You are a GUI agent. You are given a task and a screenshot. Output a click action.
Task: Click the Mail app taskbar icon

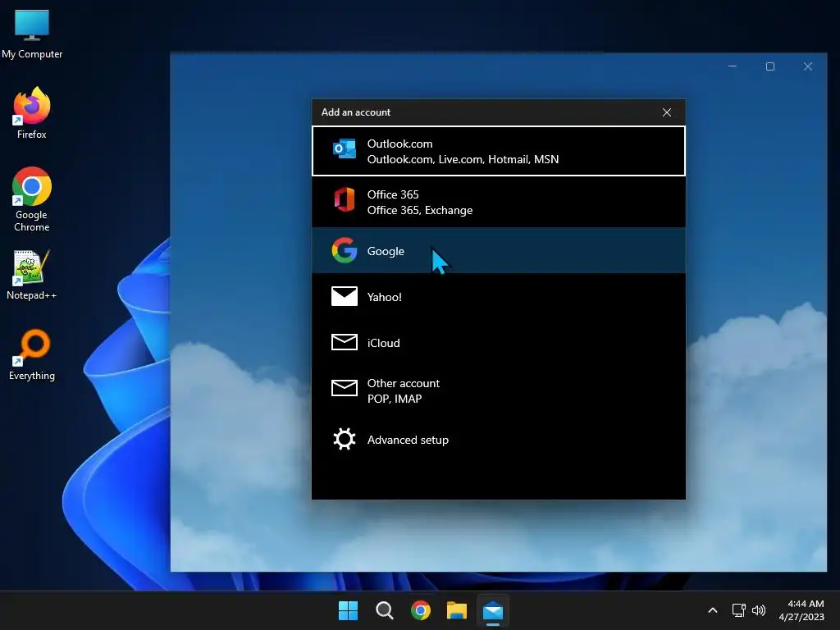point(493,610)
